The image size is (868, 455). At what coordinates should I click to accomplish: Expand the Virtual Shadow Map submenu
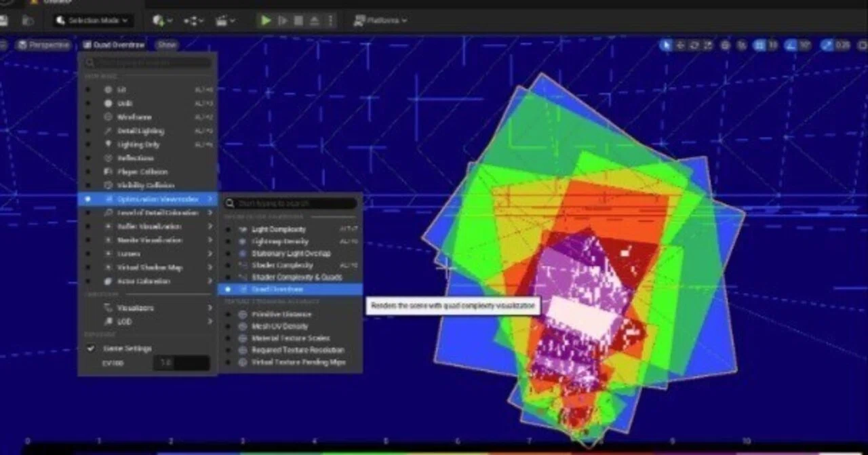point(147,267)
